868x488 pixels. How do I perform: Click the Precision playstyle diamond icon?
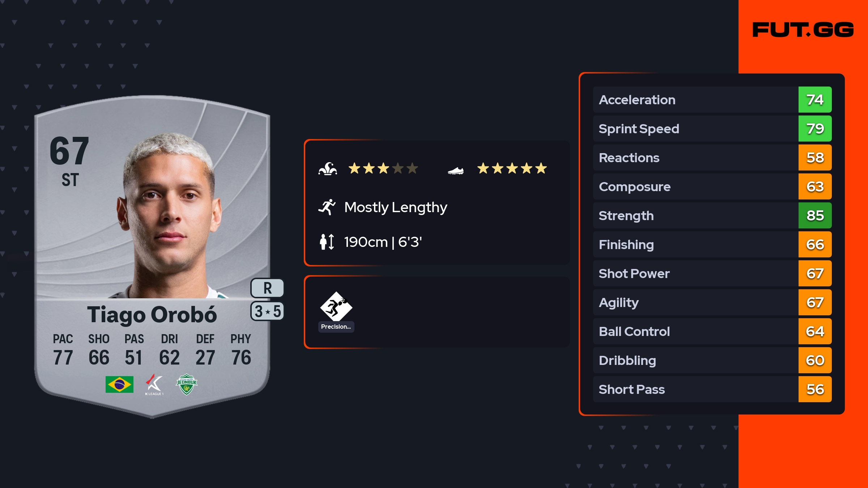(x=336, y=307)
